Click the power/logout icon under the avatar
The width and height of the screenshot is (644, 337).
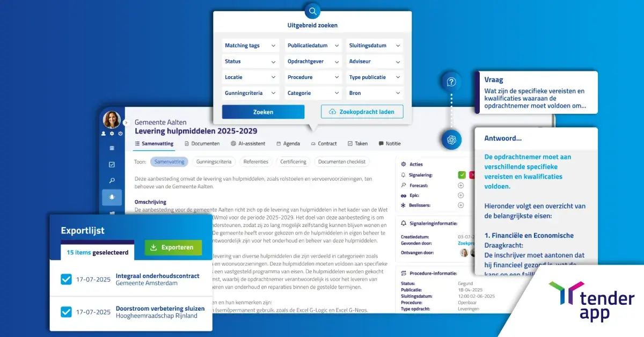120,134
